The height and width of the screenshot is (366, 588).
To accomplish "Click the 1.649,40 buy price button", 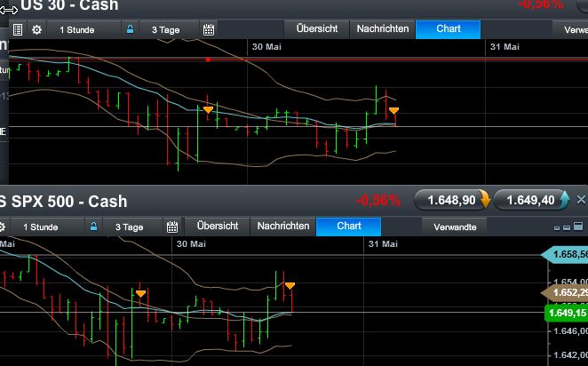I will [532, 200].
